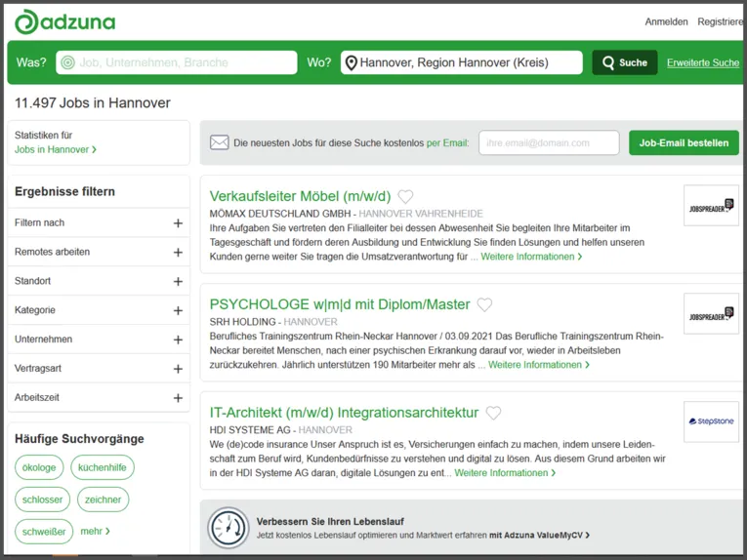The width and height of the screenshot is (747, 560).
Task: Open the PSYCHOLOGE w|m|d mit Diplom/Master title
Action: (340, 304)
